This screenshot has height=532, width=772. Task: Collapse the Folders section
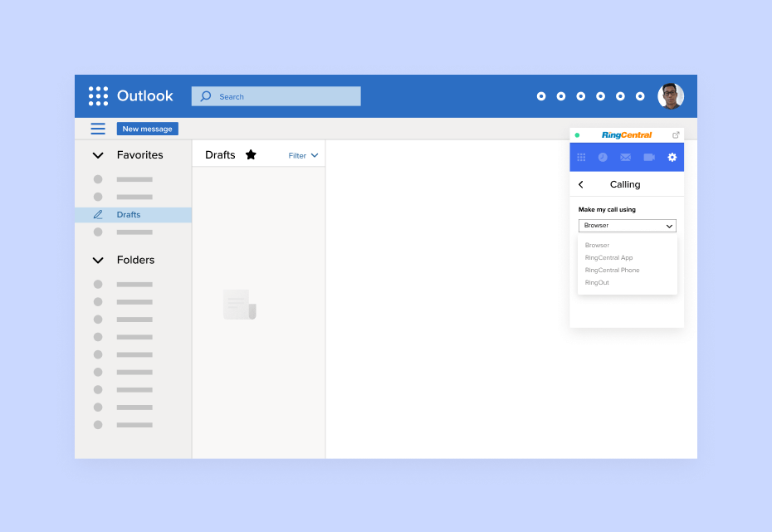tap(98, 260)
